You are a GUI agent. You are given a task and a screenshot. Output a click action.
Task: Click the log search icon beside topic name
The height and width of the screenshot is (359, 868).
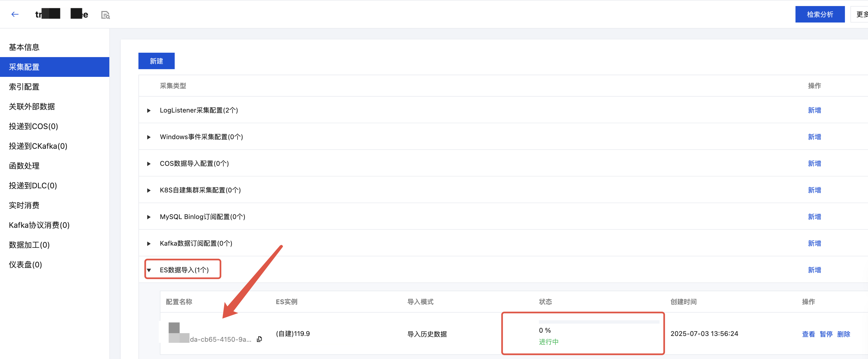pyautogui.click(x=105, y=15)
